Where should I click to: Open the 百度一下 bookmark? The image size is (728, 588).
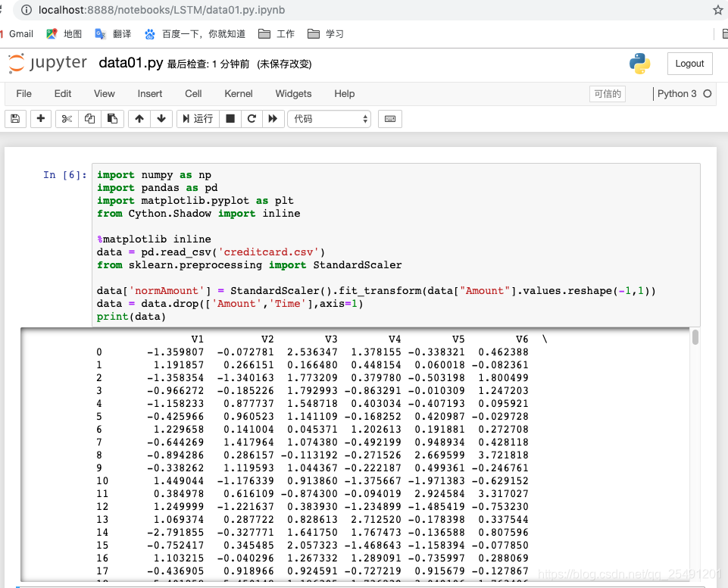pos(195,34)
